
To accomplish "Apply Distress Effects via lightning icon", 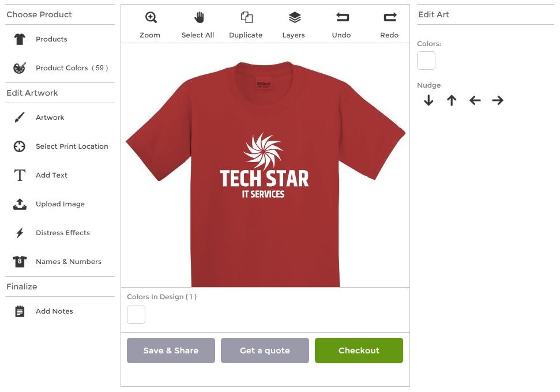I will [x=19, y=232].
